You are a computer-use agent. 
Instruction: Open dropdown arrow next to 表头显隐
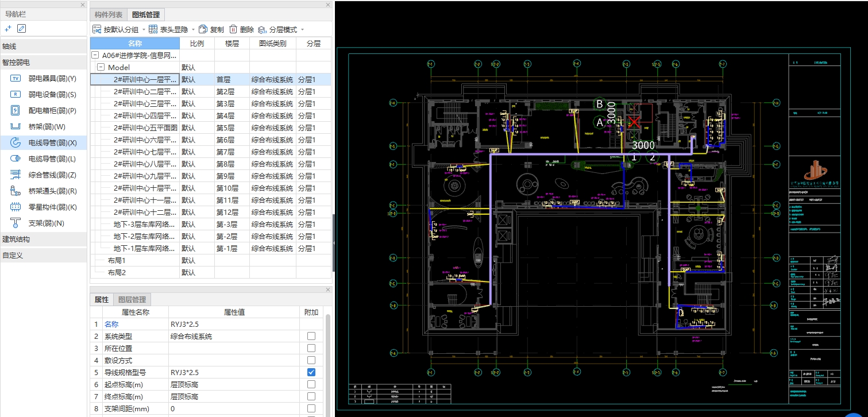pyautogui.click(x=192, y=30)
